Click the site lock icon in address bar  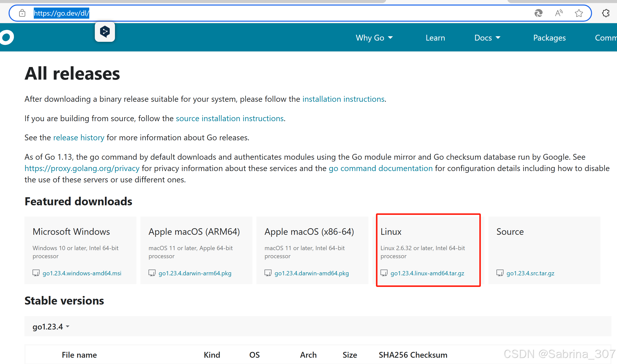pyautogui.click(x=22, y=13)
